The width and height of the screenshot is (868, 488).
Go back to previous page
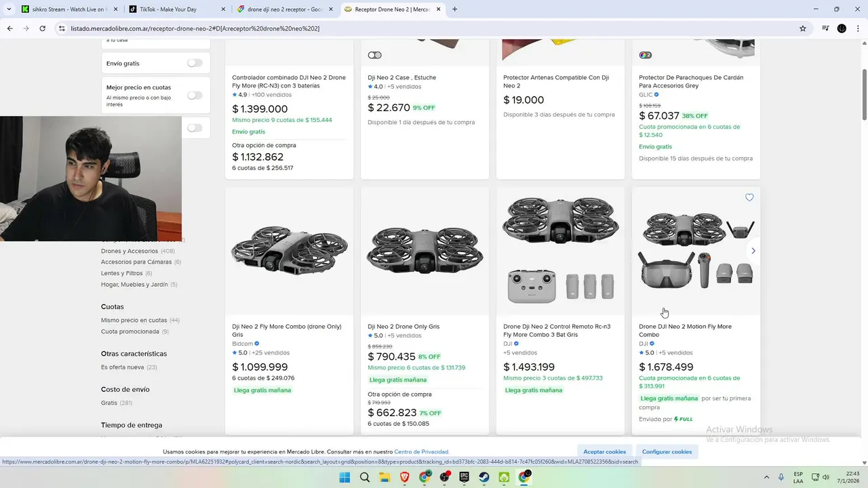[x=9, y=28]
